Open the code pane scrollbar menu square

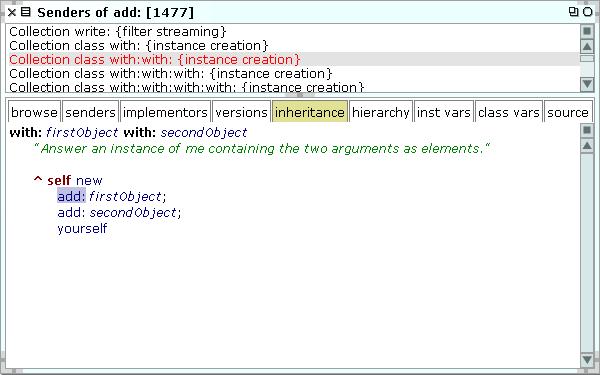[x=587, y=130]
